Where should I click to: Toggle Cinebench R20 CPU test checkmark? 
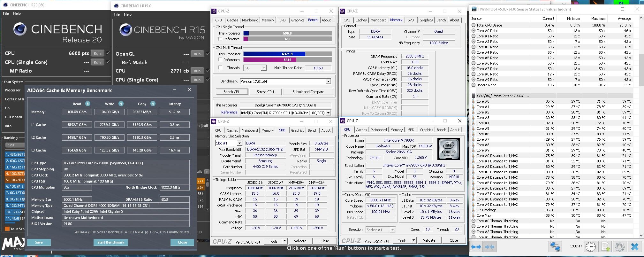[x=108, y=53]
